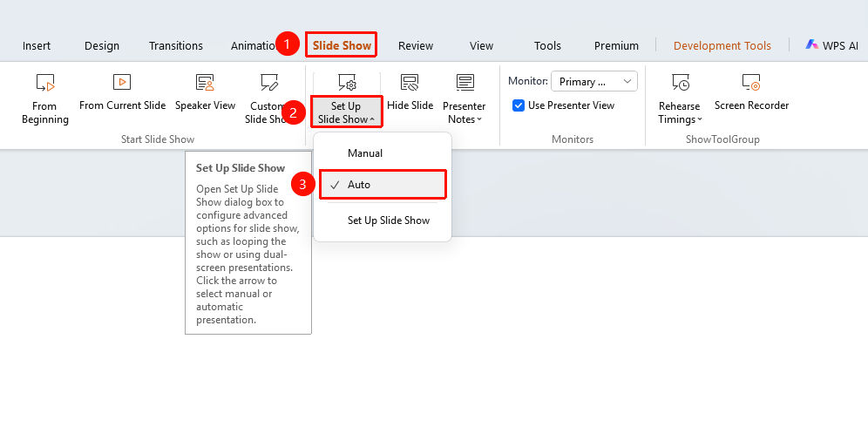Select the checked Auto menu option
868x434 pixels.
click(x=383, y=185)
